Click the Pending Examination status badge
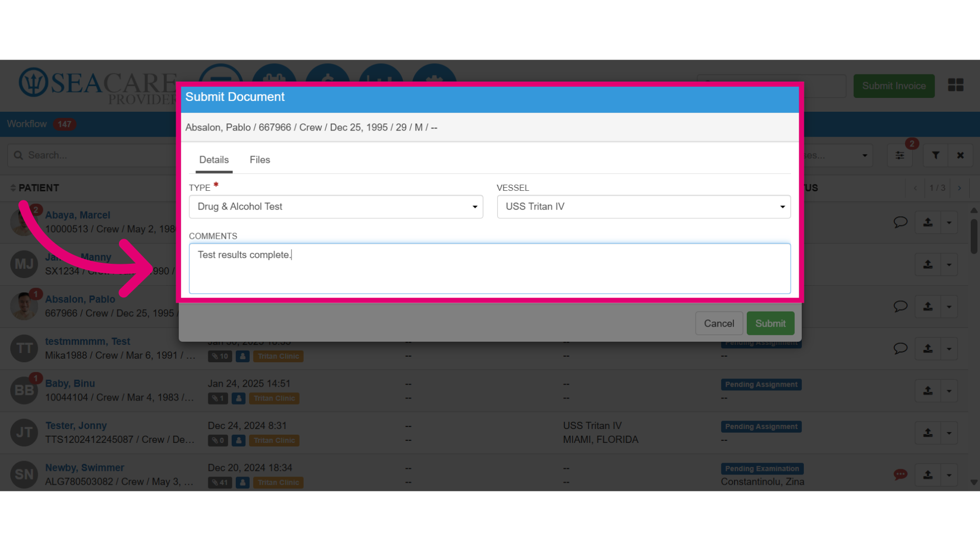 [762, 469]
